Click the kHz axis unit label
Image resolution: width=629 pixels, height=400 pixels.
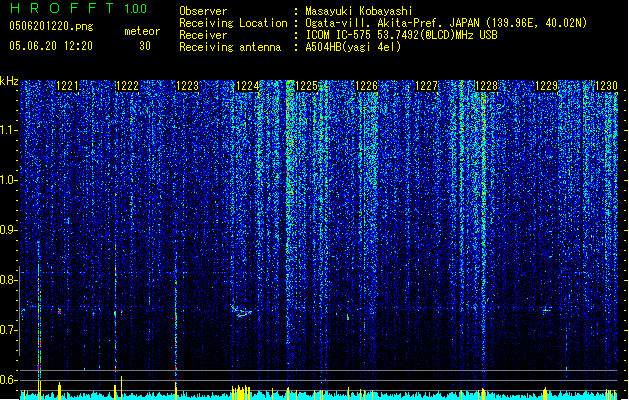[9, 81]
